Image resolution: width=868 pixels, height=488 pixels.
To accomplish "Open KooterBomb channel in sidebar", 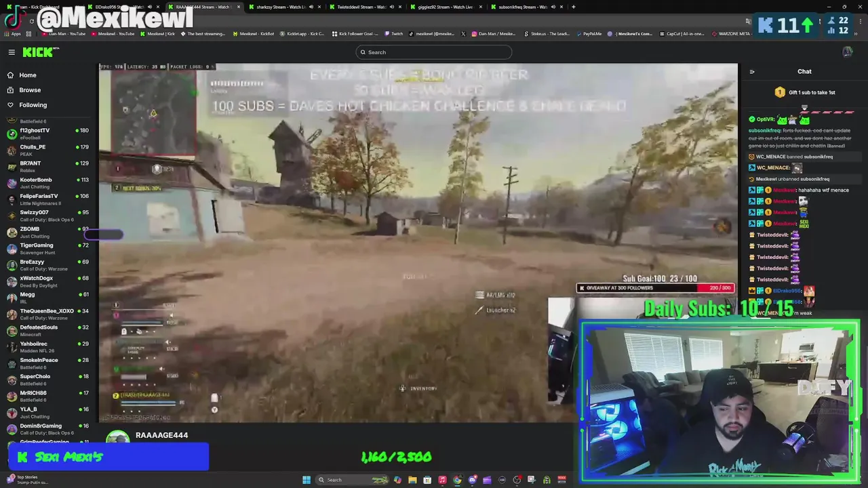I will (x=49, y=183).
